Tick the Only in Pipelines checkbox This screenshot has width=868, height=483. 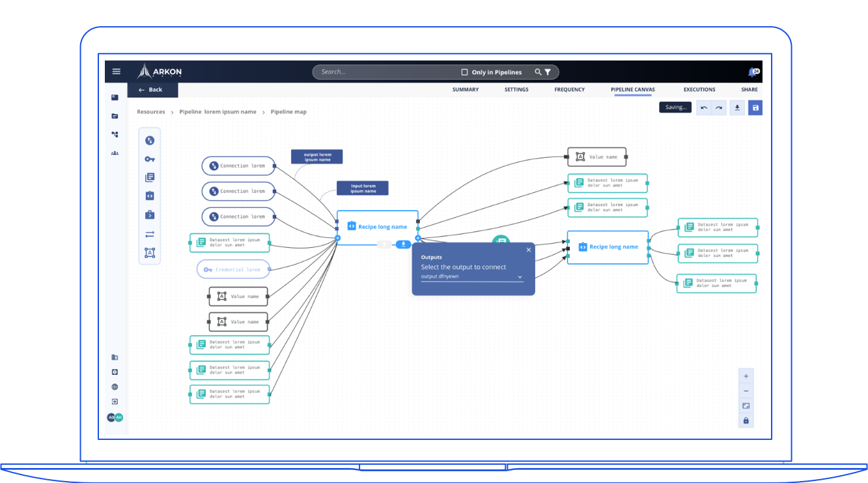click(464, 72)
